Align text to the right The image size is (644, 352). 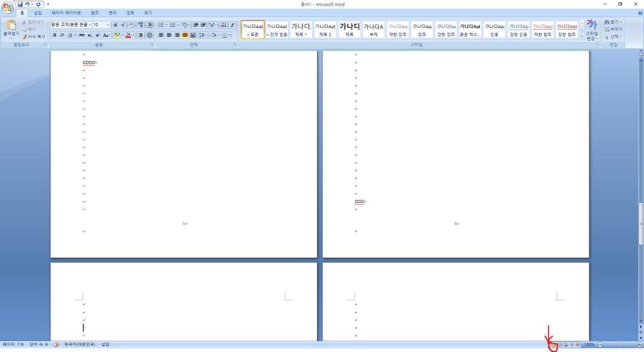point(177,35)
